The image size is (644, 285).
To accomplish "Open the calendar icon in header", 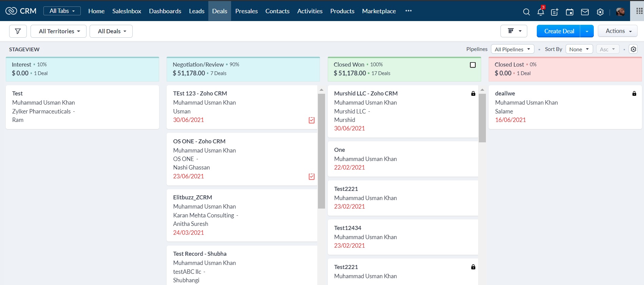I will 570,12.
